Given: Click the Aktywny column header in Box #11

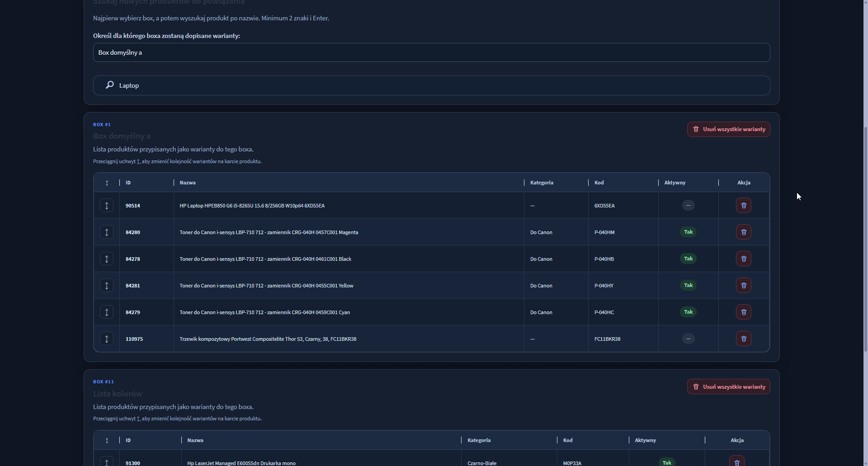Looking at the screenshot, I should 645,440.
